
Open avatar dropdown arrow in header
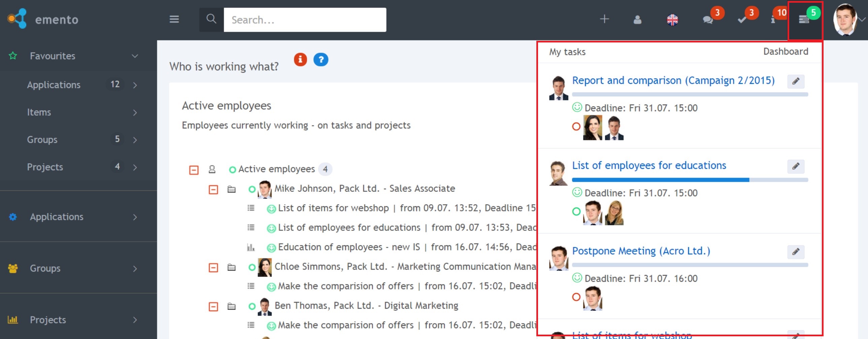click(x=862, y=20)
